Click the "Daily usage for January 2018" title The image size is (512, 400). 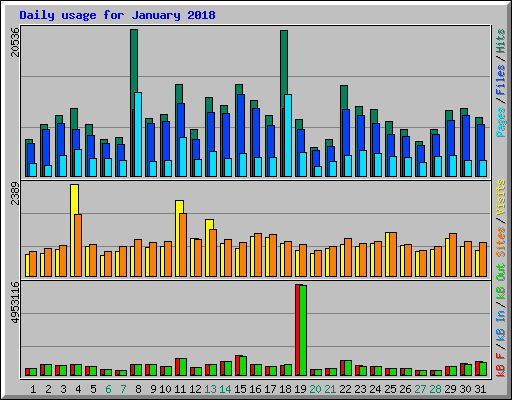(x=117, y=15)
